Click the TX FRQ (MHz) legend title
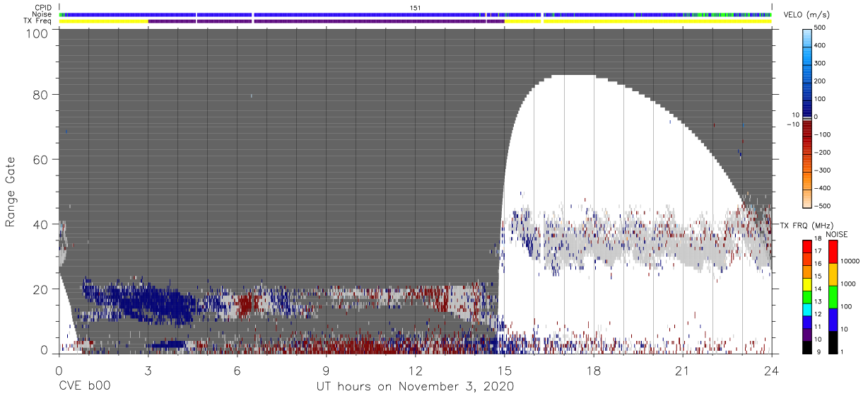The height and width of the screenshot is (401, 868). click(x=808, y=225)
